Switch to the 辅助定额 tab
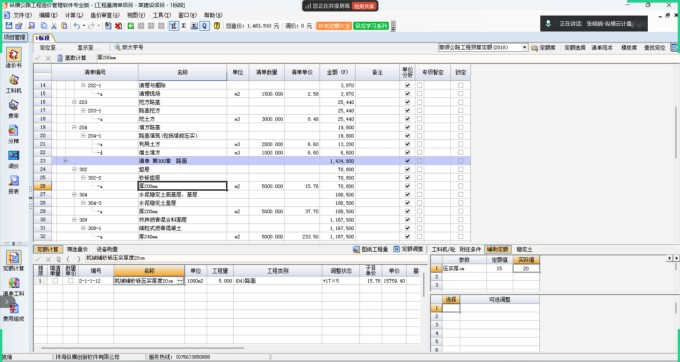 (497, 249)
